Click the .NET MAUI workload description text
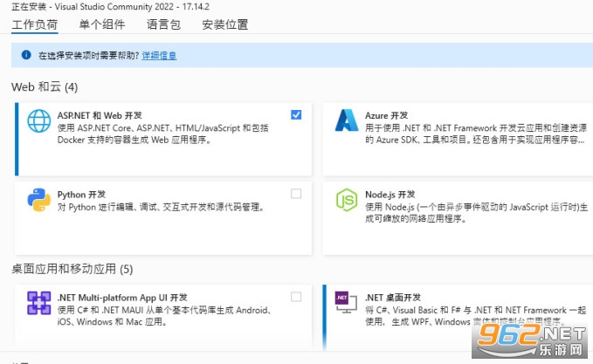Screen dimensions: 593x364 [164, 316]
